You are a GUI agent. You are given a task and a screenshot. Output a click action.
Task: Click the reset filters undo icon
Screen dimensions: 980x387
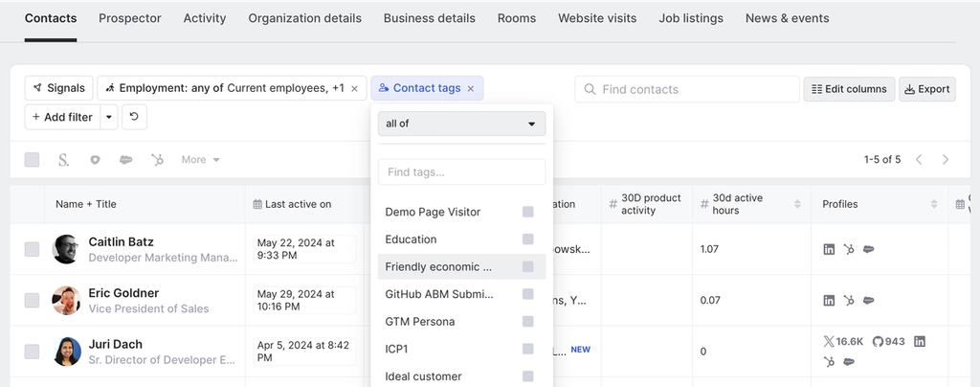click(134, 117)
